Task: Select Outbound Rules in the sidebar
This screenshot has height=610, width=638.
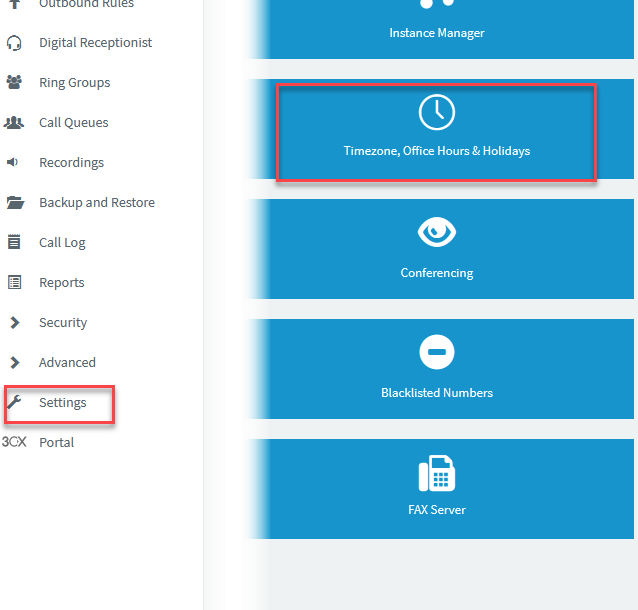Action: [x=86, y=4]
